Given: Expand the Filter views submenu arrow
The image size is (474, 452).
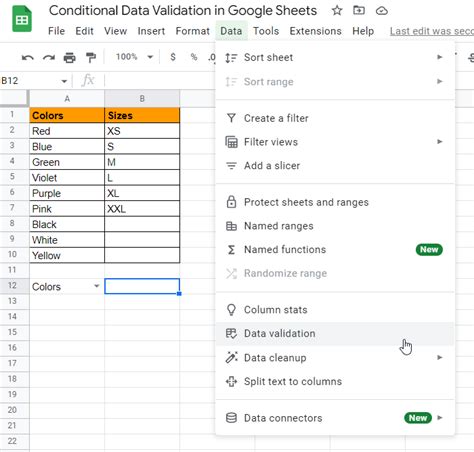Looking at the screenshot, I should tap(440, 142).
